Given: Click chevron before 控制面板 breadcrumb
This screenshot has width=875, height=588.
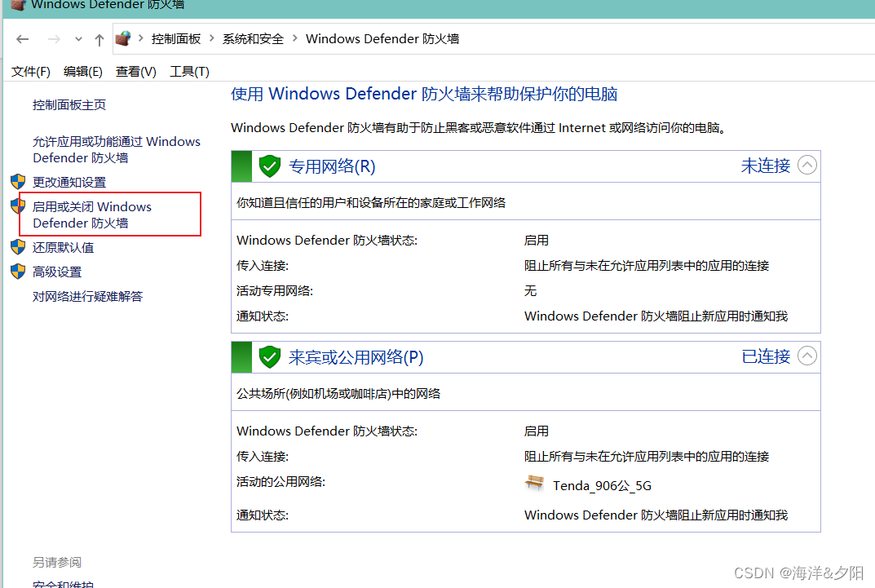Looking at the screenshot, I should point(140,38).
